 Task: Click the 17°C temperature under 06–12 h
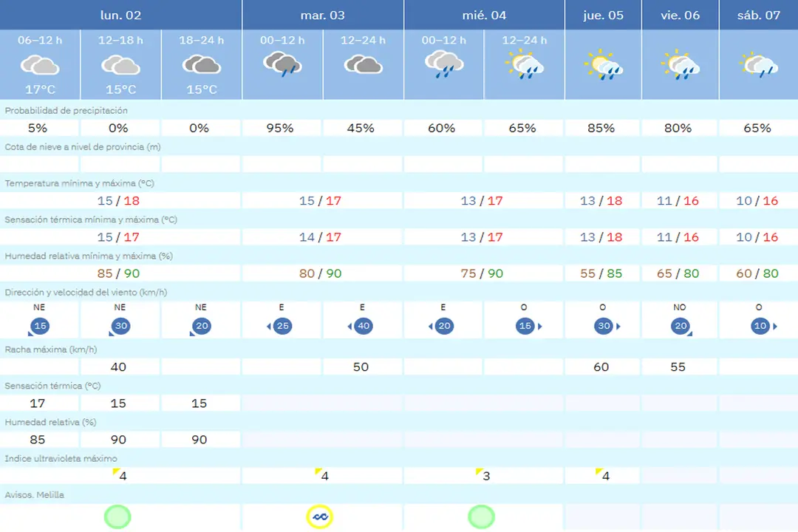[x=40, y=89]
